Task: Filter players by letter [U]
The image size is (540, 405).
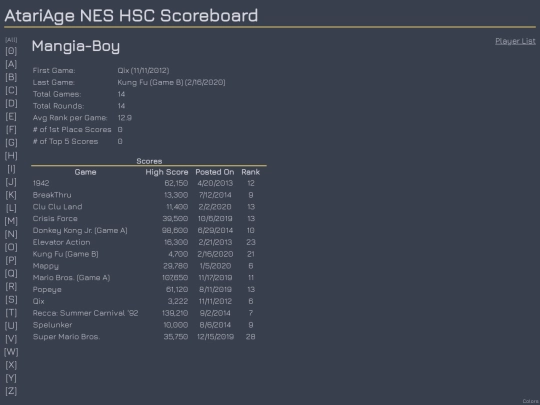Action: click(11, 326)
